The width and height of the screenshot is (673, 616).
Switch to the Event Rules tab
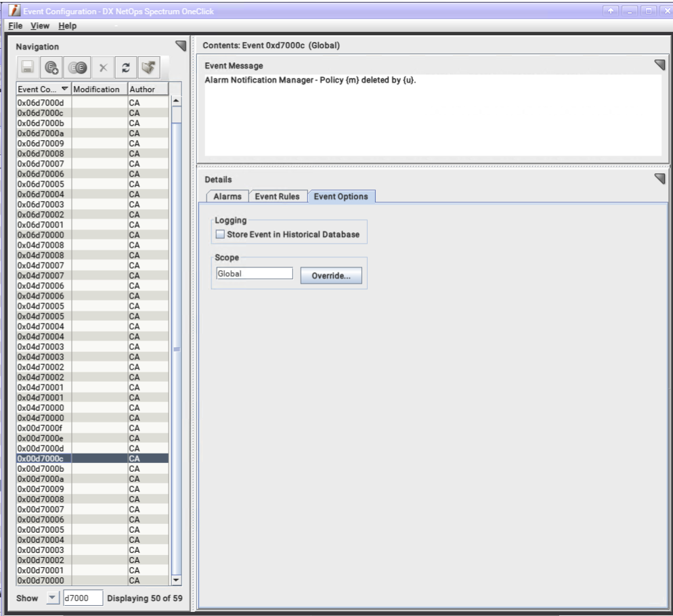pyautogui.click(x=277, y=196)
